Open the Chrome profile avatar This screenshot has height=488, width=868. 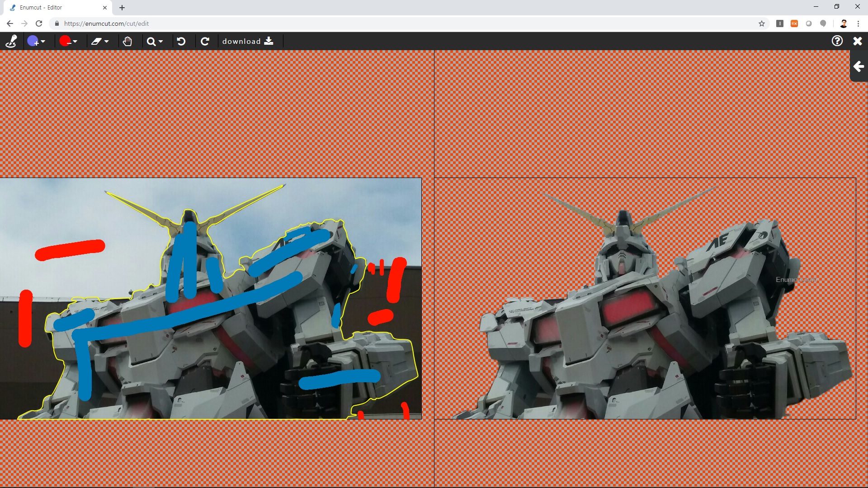coord(844,23)
